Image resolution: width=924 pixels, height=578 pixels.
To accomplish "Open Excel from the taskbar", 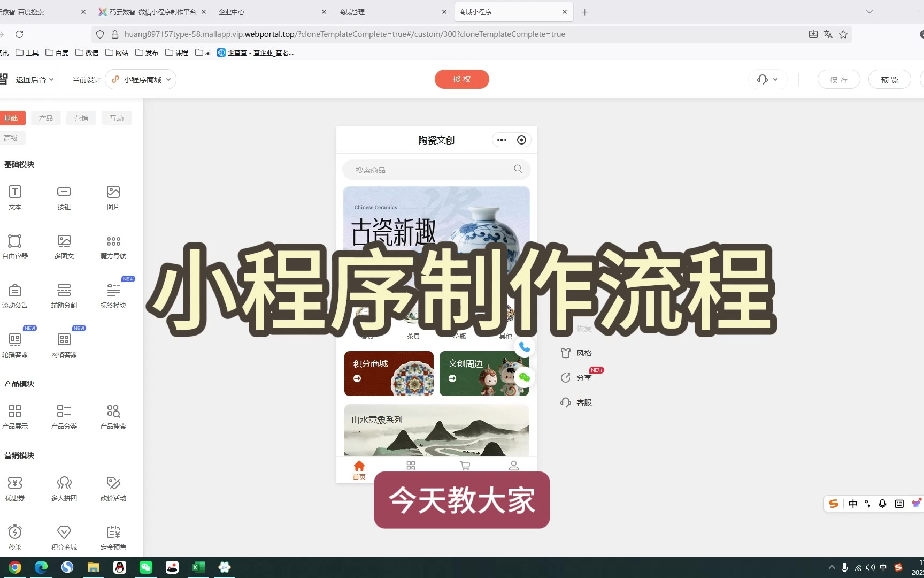I will pyautogui.click(x=198, y=567).
